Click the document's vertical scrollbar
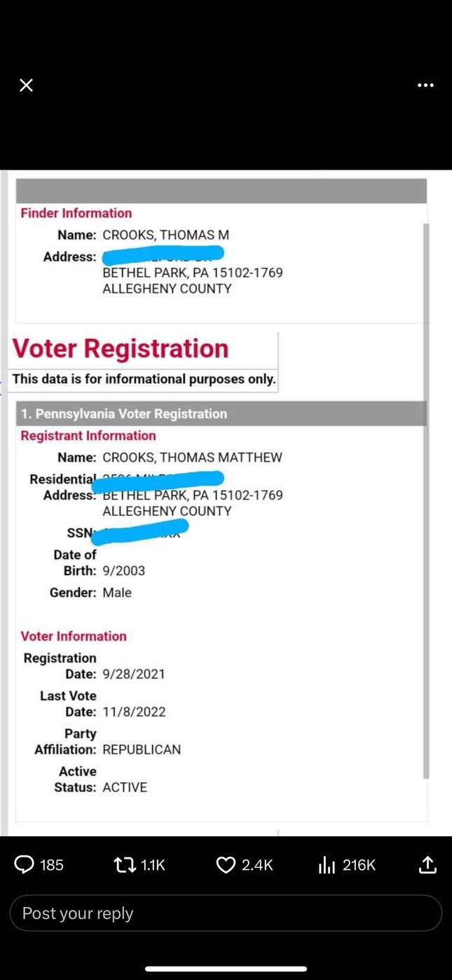The width and height of the screenshot is (452, 980). coord(425,491)
